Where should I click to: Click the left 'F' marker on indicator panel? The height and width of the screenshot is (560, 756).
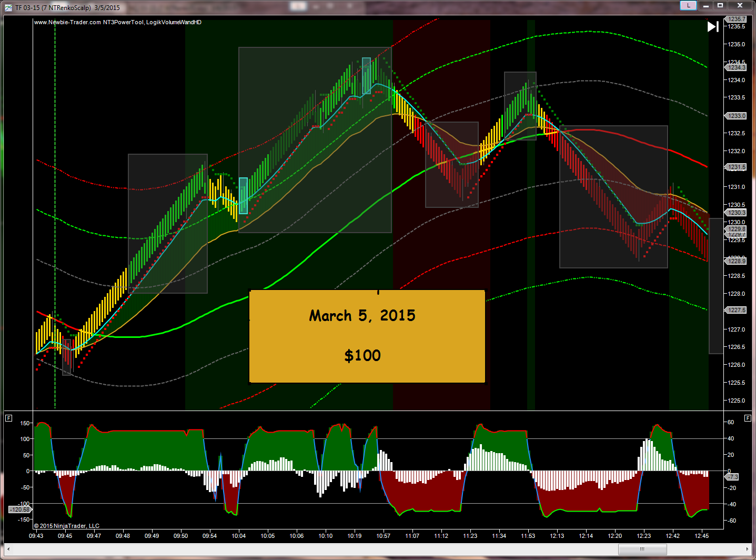[8, 418]
